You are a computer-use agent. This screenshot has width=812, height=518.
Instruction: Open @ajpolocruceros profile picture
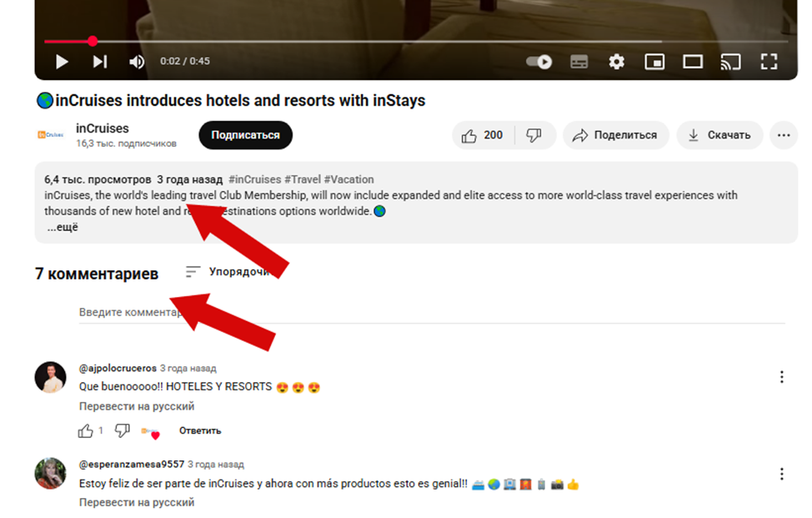(50, 377)
